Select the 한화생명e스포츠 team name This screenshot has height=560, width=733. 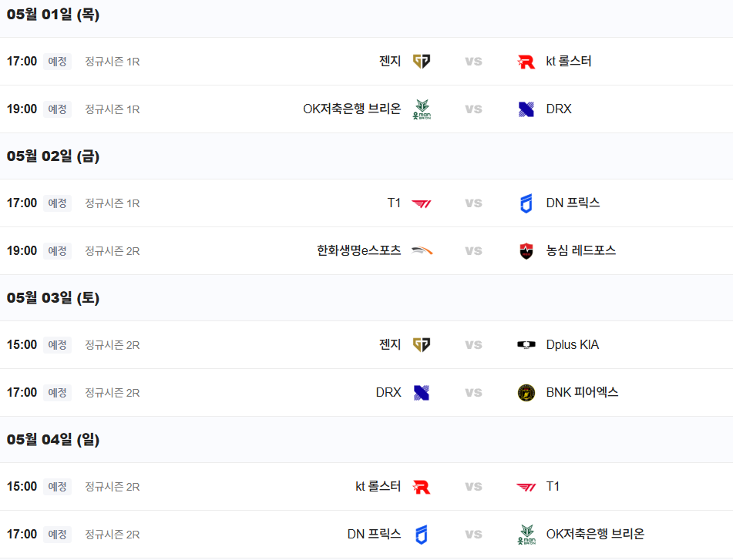(x=358, y=250)
